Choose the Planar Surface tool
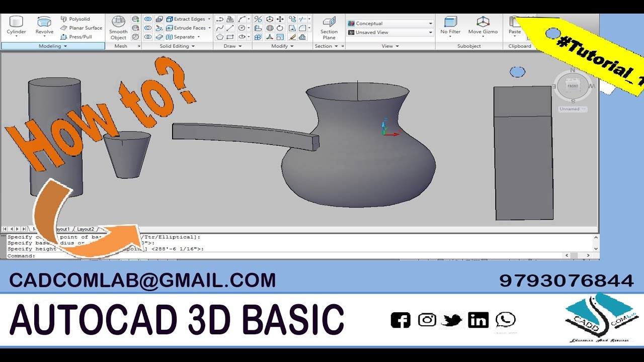644x362 pixels. pos(81,28)
